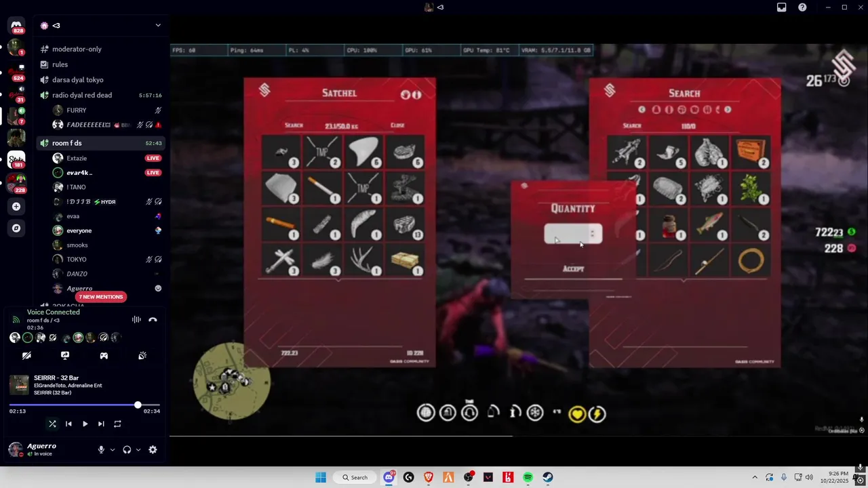Play the SEIRRR - 32 Bar track

click(x=85, y=424)
